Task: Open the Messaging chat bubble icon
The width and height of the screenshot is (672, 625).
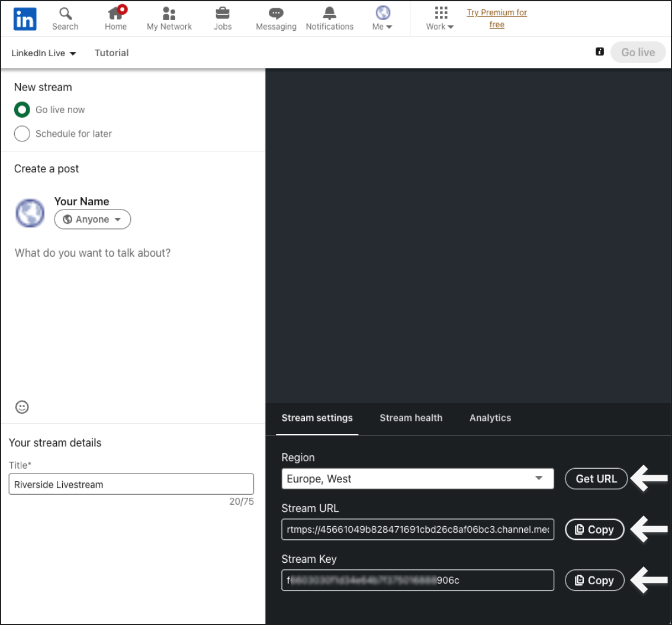Action: (276, 14)
